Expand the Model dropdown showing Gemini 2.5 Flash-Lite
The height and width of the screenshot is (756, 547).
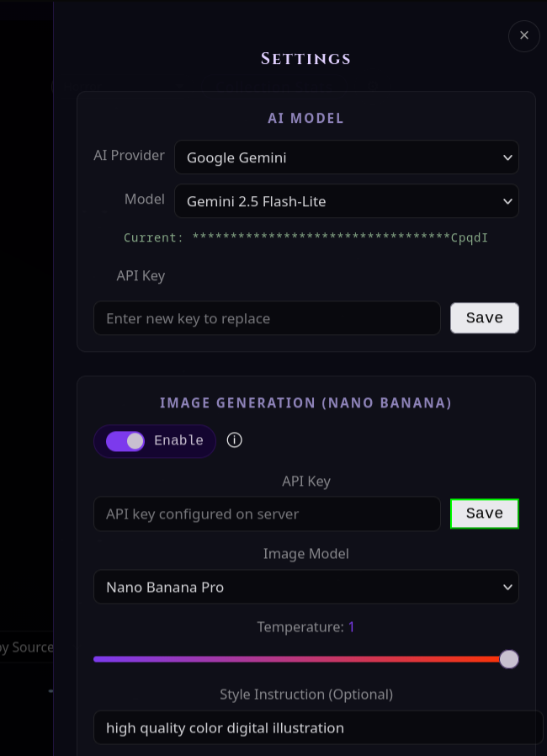click(346, 201)
